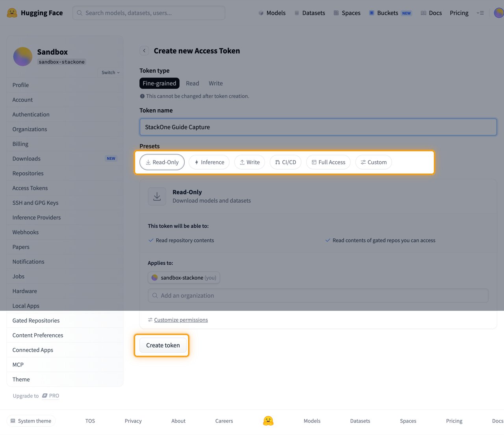The width and height of the screenshot is (504, 435).
Task: Select the Fine-grained token type
Action: (x=159, y=83)
